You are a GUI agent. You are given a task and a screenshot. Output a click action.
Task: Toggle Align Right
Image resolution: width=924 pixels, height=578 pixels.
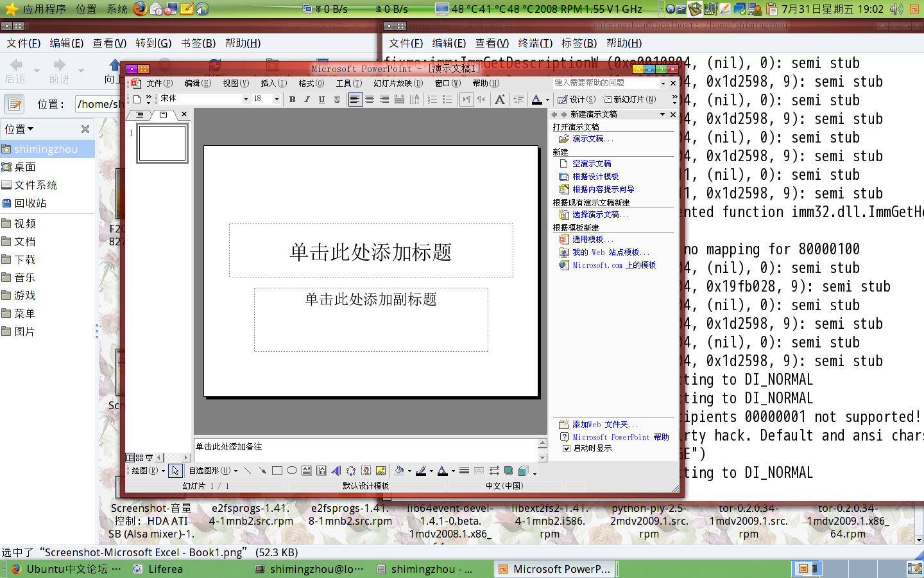pos(384,99)
